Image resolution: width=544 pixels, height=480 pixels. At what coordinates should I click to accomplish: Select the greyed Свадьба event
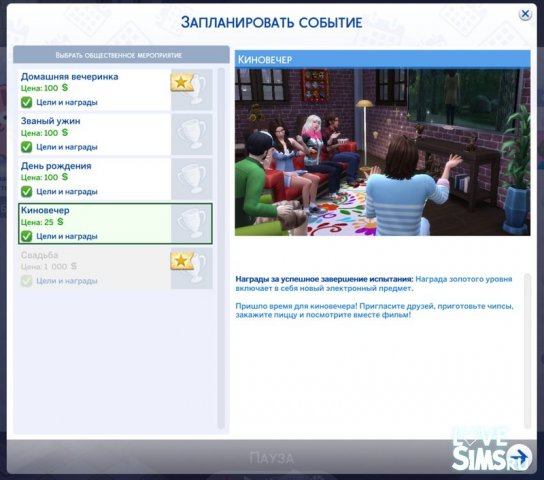(x=94, y=268)
